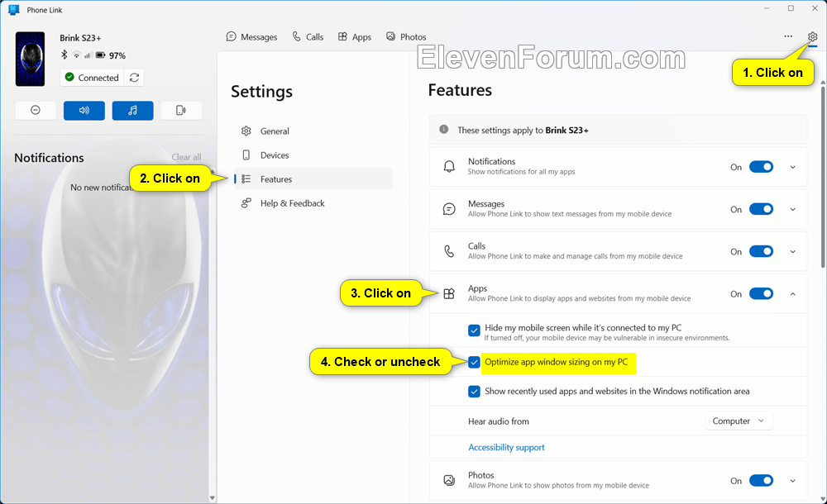This screenshot has width=827, height=504.
Task: Expand the Notifications feature section chevron
Action: [793, 167]
